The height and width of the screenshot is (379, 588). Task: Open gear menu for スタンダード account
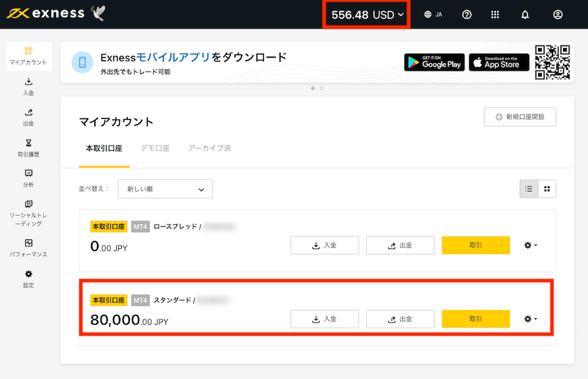(x=530, y=319)
